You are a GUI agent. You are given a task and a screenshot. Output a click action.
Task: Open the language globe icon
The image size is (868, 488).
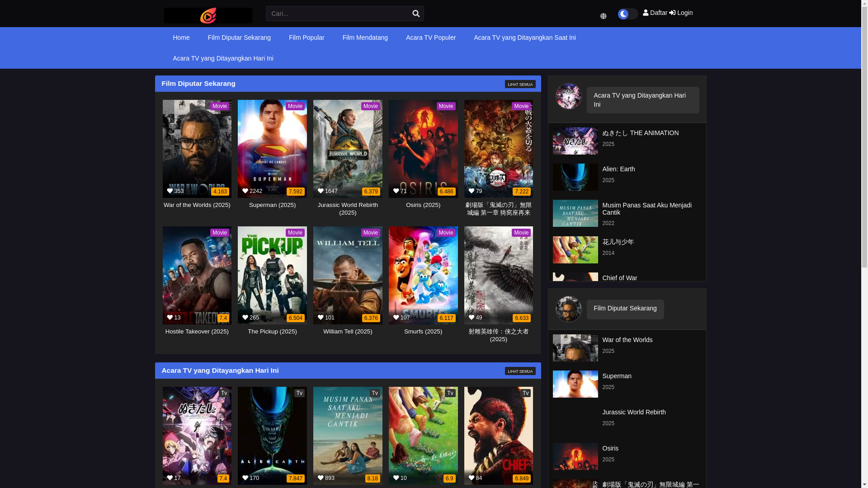(x=603, y=16)
